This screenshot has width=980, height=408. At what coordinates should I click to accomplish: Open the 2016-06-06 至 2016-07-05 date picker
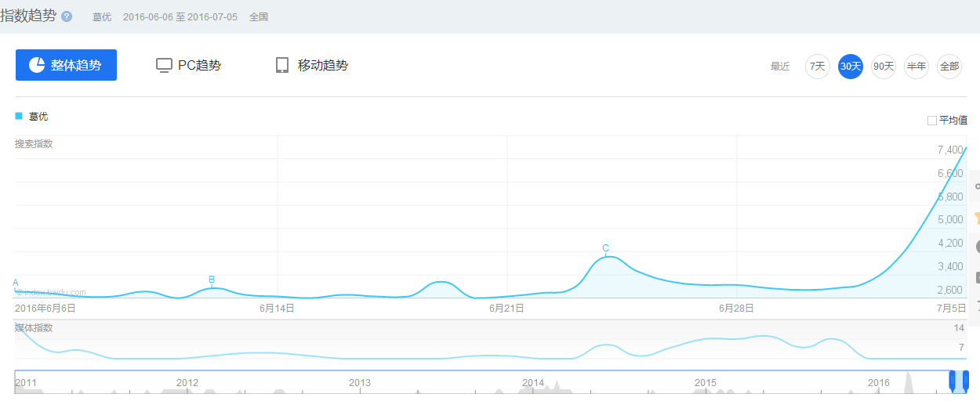(180, 16)
